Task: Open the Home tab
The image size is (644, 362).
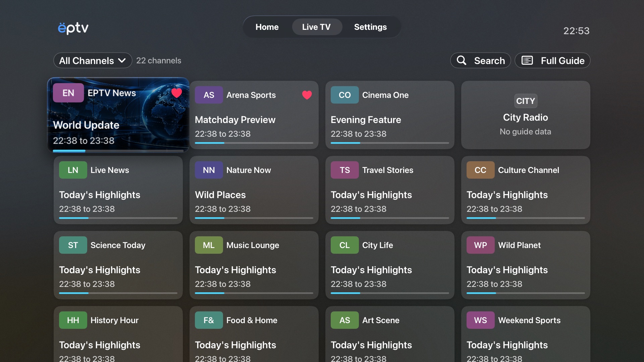Action: pyautogui.click(x=267, y=27)
